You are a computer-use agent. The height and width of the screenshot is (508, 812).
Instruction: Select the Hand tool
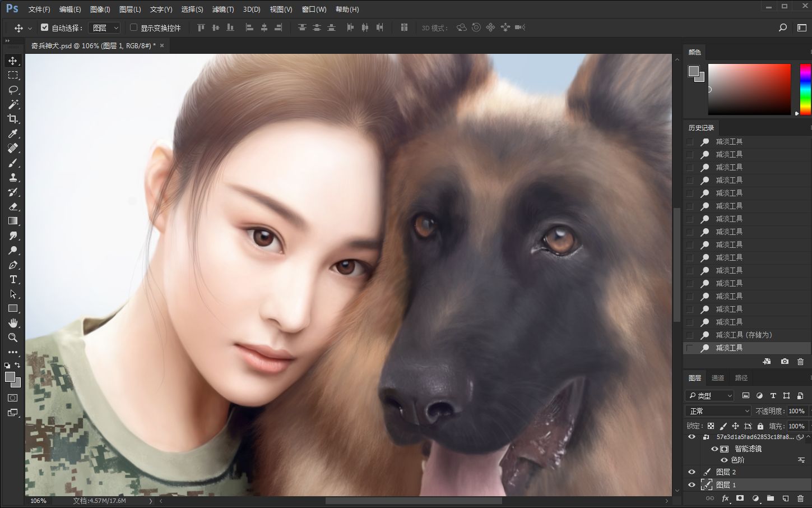(13, 323)
